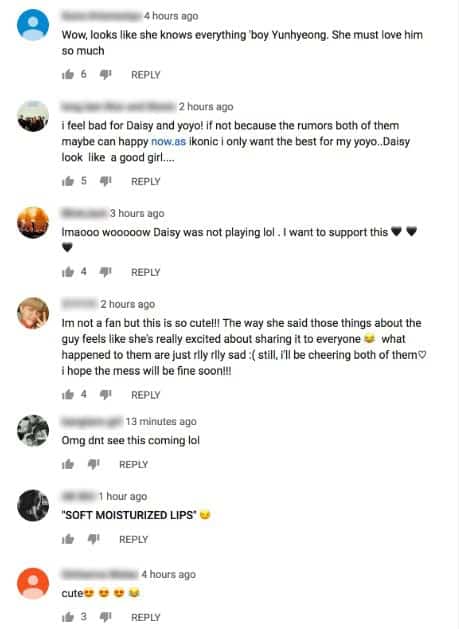459x629 pixels.
Task: Reply to the Yunhyeong comment
Action: pyautogui.click(x=146, y=75)
